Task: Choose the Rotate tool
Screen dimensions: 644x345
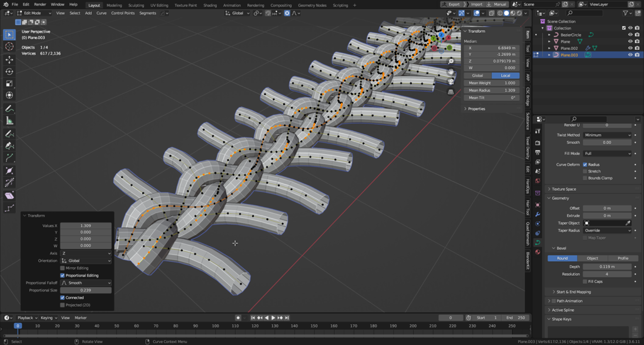Action: pyautogui.click(x=9, y=72)
